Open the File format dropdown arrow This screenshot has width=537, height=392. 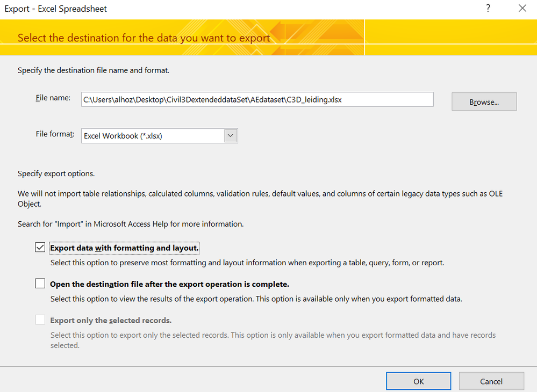click(231, 136)
